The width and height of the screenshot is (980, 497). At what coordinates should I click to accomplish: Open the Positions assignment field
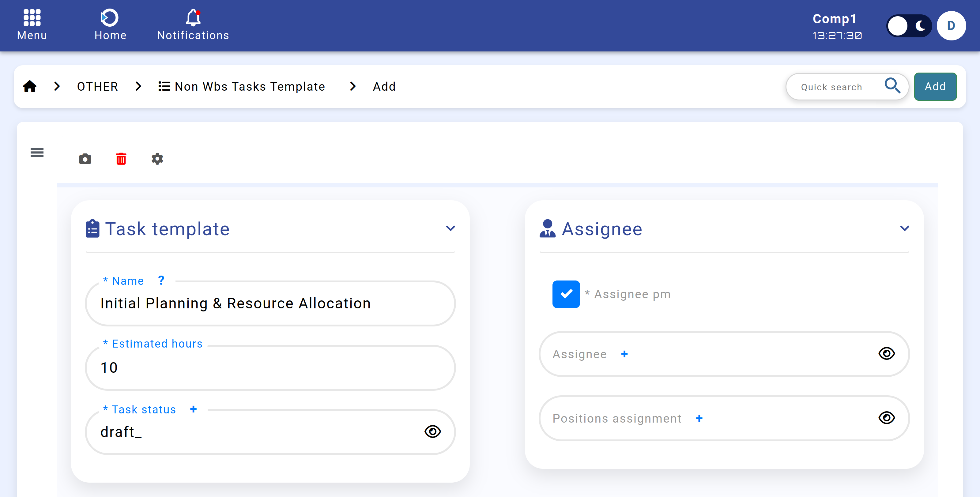[x=724, y=418]
